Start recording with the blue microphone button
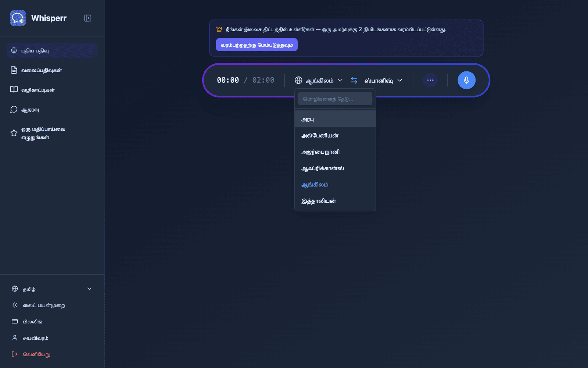The width and height of the screenshot is (588, 368). point(466,80)
